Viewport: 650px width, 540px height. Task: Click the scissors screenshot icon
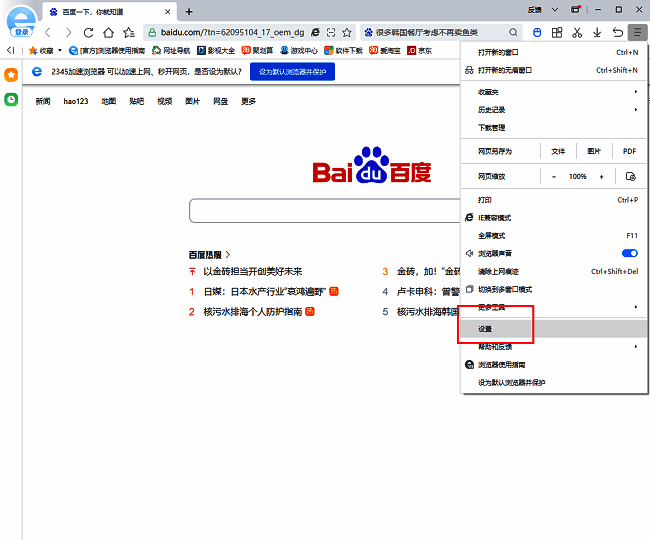click(x=577, y=32)
